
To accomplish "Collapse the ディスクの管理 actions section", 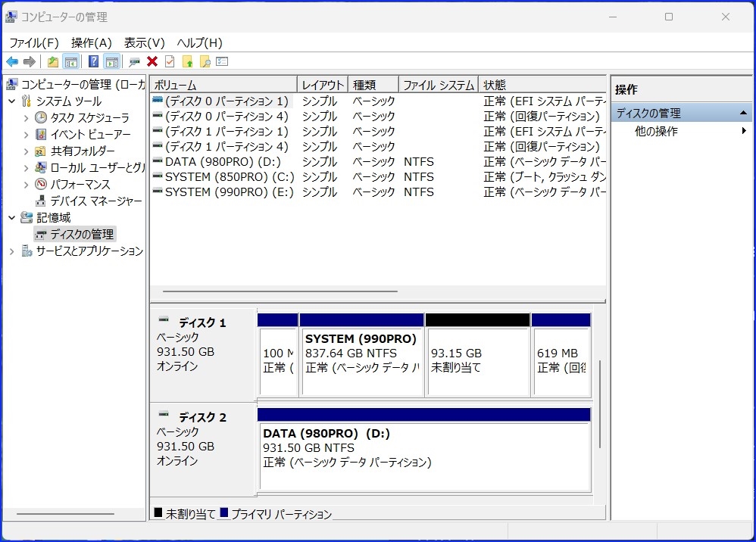I will coord(744,114).
